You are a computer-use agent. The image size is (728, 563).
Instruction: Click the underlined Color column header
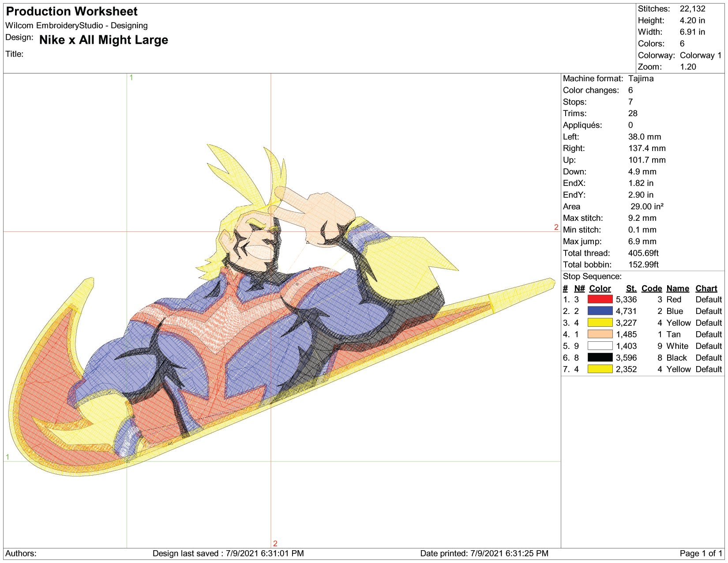(x=600, y=288)
